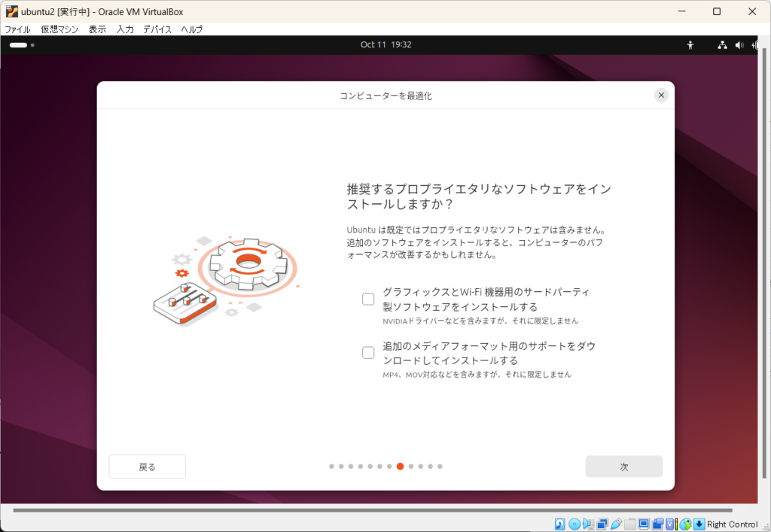Open the 仮想マシン menu
The image size is (771, 532).
tap(59, 29)
